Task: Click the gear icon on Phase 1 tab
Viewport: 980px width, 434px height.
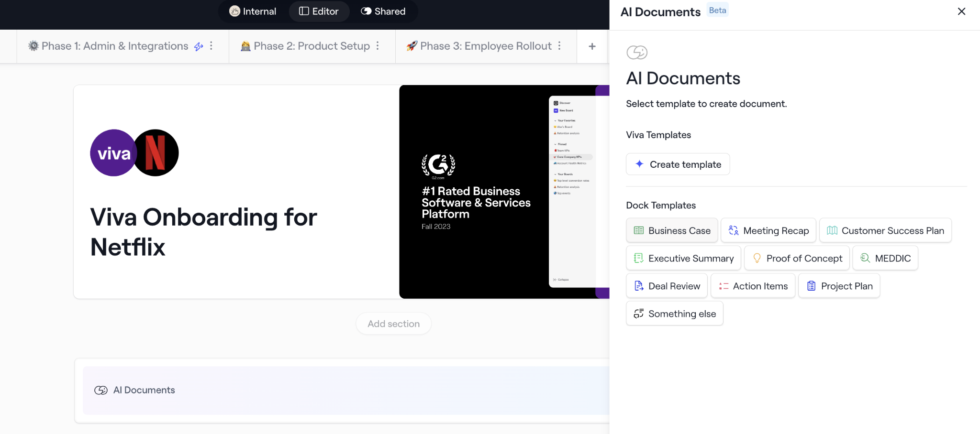Action: [33, 46]
